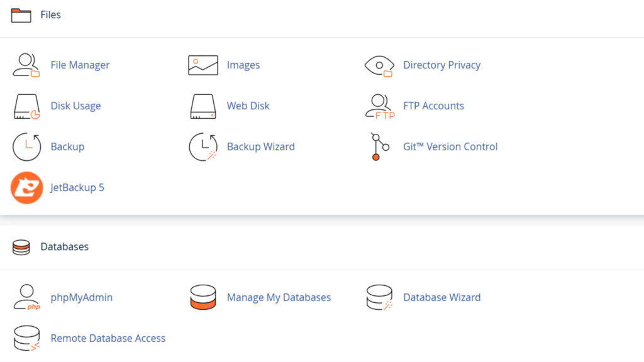Viewport: 644px width, 362px height.
Task: Go to the Manage My Databases link
Action: click(279, 298)
